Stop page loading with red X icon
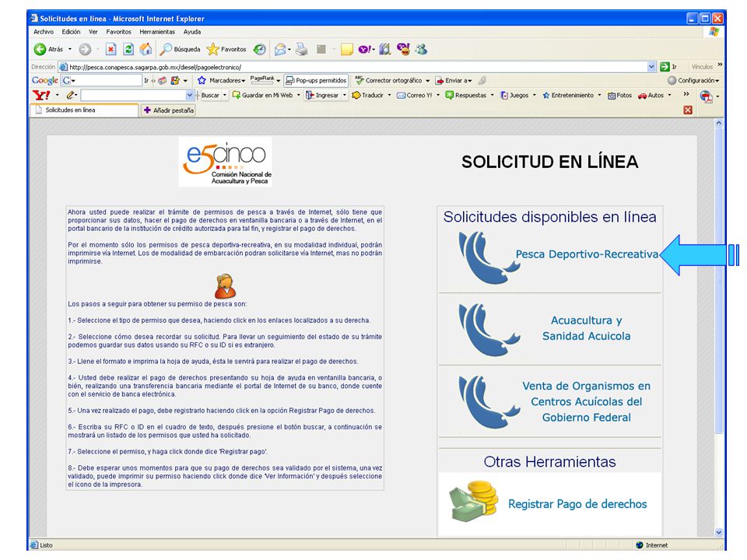Viewport: 747px width, 560px height. tap(110, 49)
